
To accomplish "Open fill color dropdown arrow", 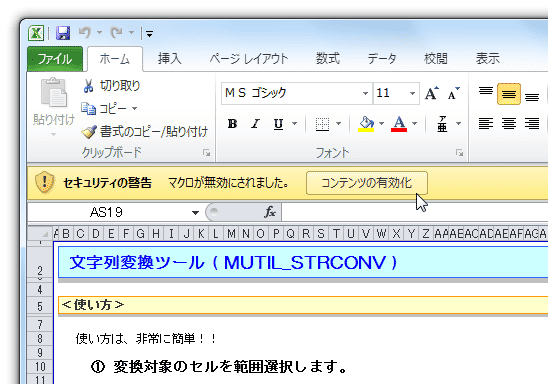I will (x=381, y=124).
